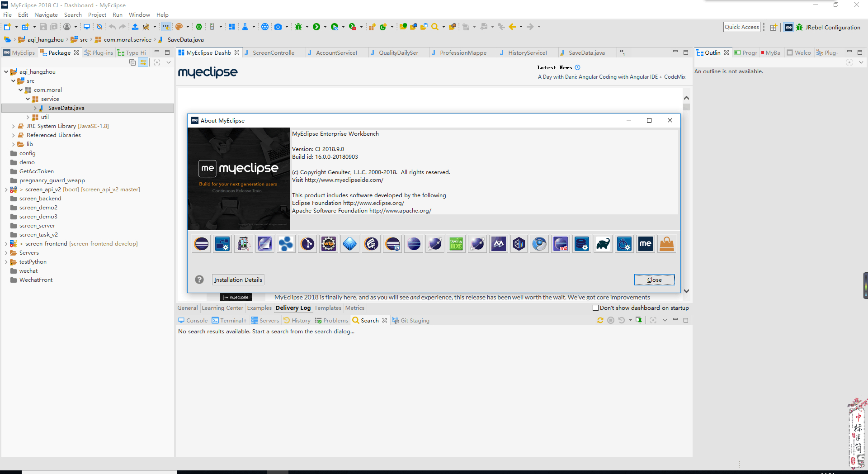Open the Learning Center dashboard tab
This screenshot has width=868, height=474.
click(222, 308)
